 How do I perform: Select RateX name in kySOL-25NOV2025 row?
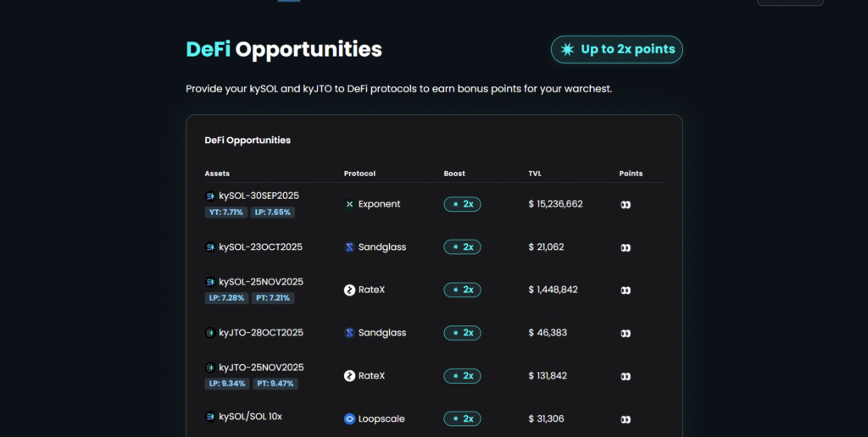[x=371, y=290]
